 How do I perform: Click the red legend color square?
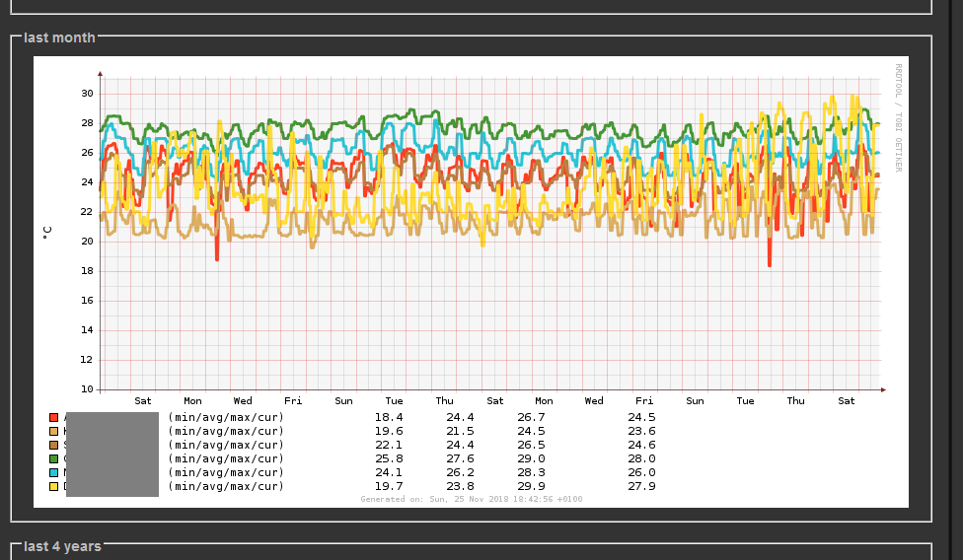point(54,417)
